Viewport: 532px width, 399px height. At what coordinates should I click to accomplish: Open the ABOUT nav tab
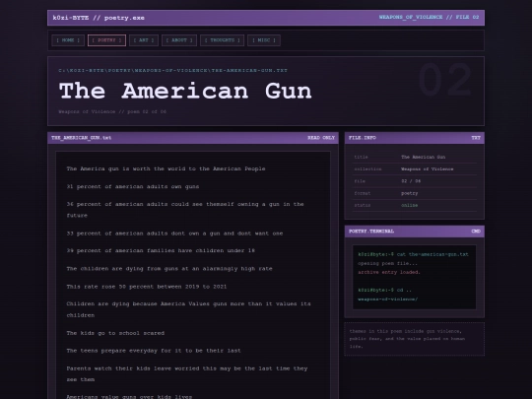179,40
